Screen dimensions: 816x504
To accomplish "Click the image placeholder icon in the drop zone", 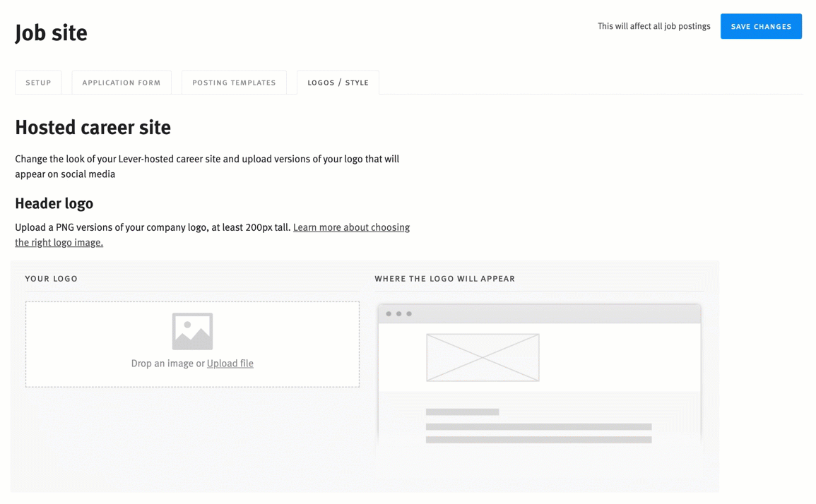I will (x=191, y=330).
